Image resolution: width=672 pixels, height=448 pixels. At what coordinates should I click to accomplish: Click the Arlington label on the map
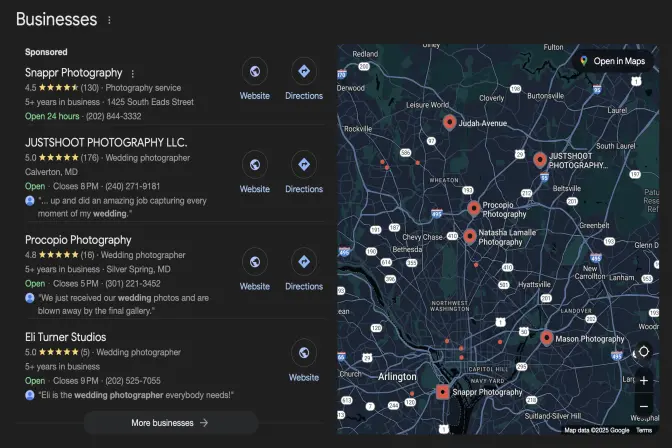tap(397, 377)
